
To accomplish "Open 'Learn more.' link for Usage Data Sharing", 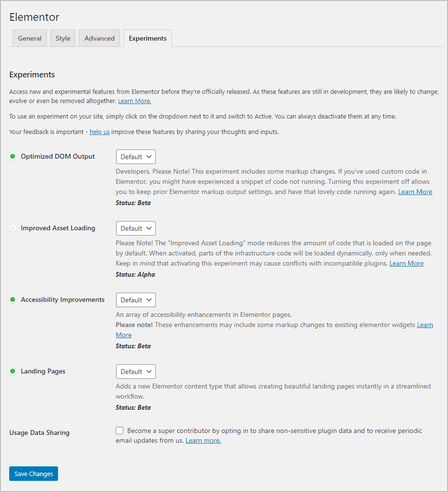I will [203, 440].
